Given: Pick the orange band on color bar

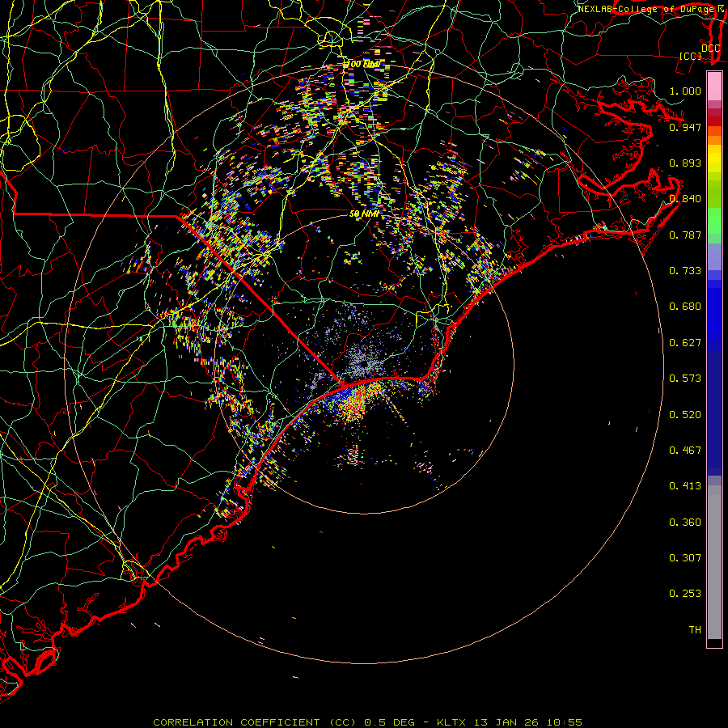Looking at the screenshot, I should [x=714, y=140].
